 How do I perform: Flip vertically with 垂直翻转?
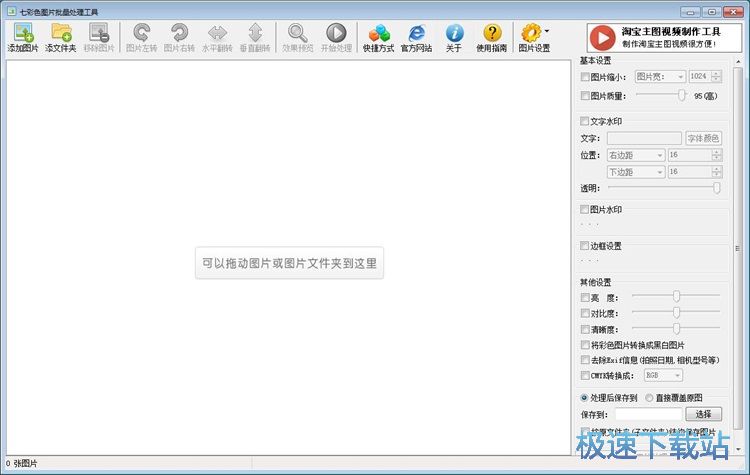(255, 38)
